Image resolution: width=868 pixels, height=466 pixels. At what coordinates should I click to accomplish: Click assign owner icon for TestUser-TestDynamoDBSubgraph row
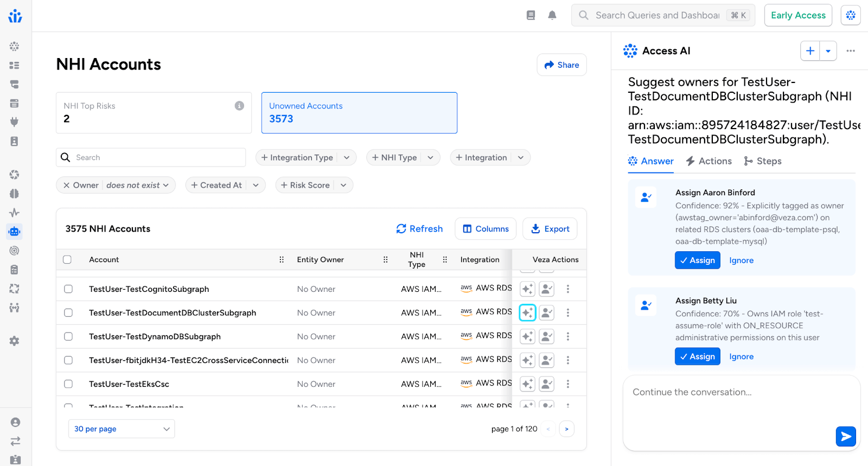pyautogui.click(x=547, y=337)
